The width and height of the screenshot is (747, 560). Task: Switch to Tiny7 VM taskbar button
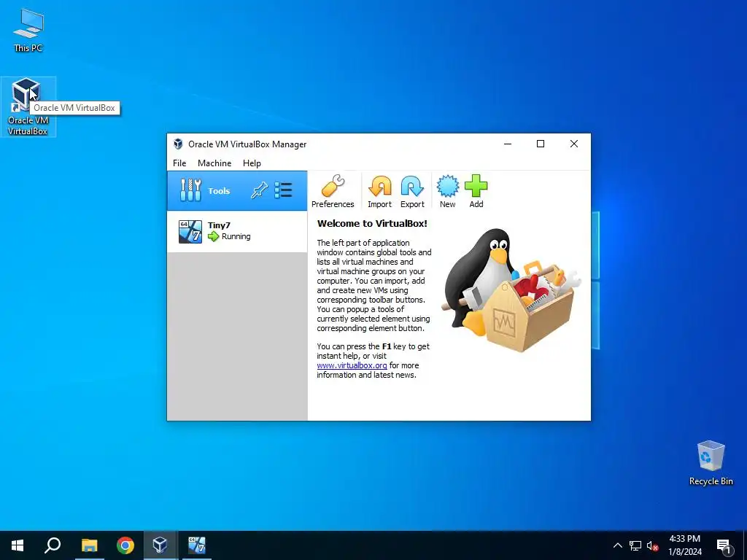(196, 545)
